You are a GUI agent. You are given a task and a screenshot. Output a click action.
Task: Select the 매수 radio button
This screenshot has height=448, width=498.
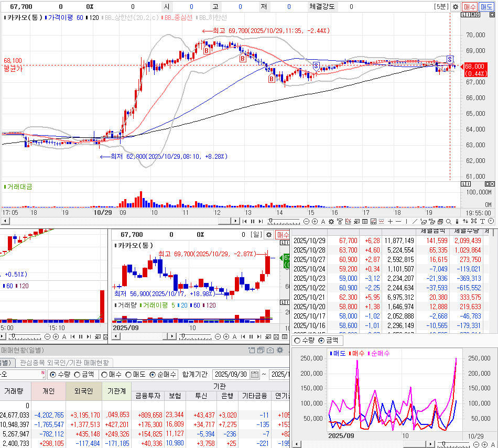[104, 375]
